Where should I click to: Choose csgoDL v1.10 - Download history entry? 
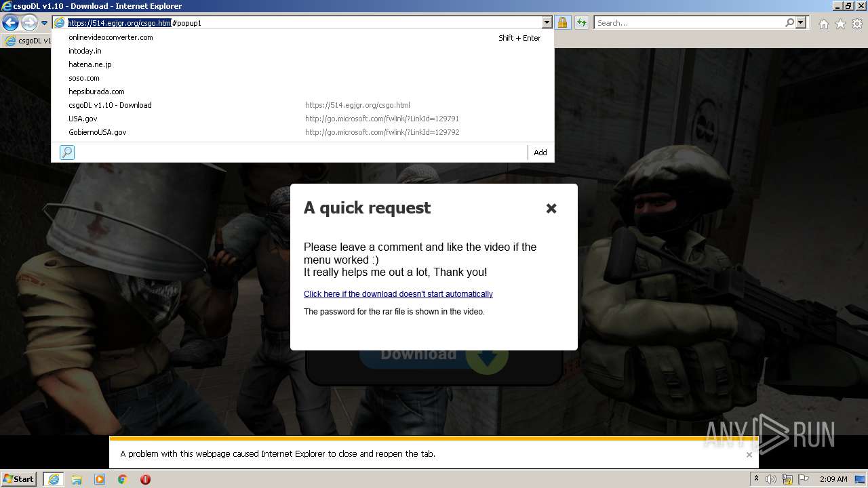pyautogui.click(x=302, y=105)
